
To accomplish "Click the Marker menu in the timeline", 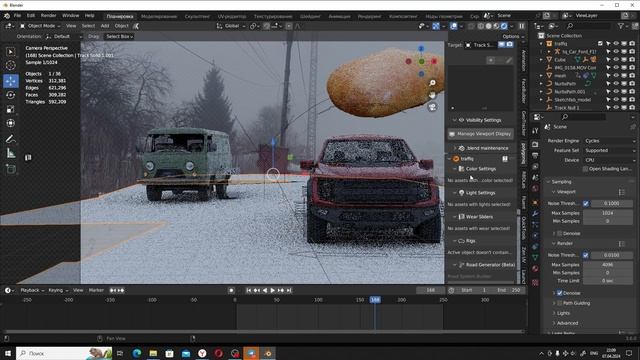I will tap(96, 290).
